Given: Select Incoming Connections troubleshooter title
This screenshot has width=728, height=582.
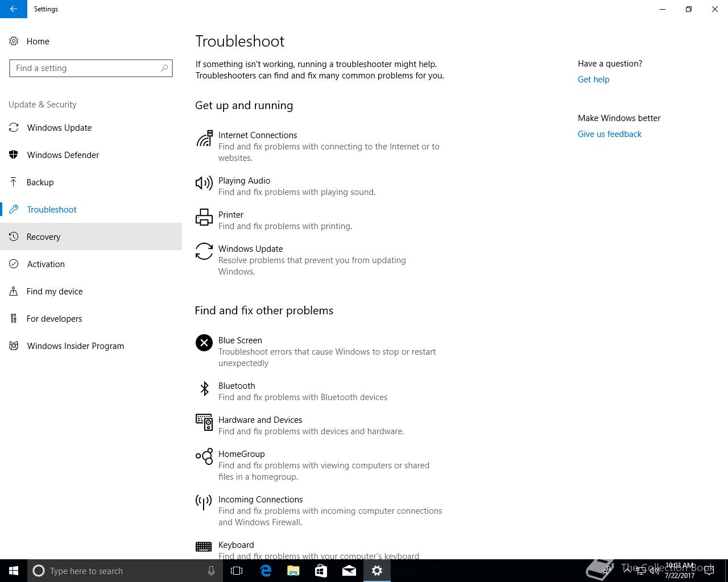Looking at the screenshot, I should pyautogui.click(x=260, y=500).
